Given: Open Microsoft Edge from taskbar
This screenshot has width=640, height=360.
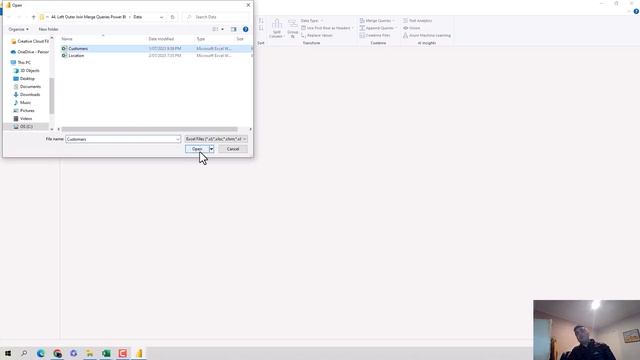Looking at the screenshot, I should click(x=41, y=353).
